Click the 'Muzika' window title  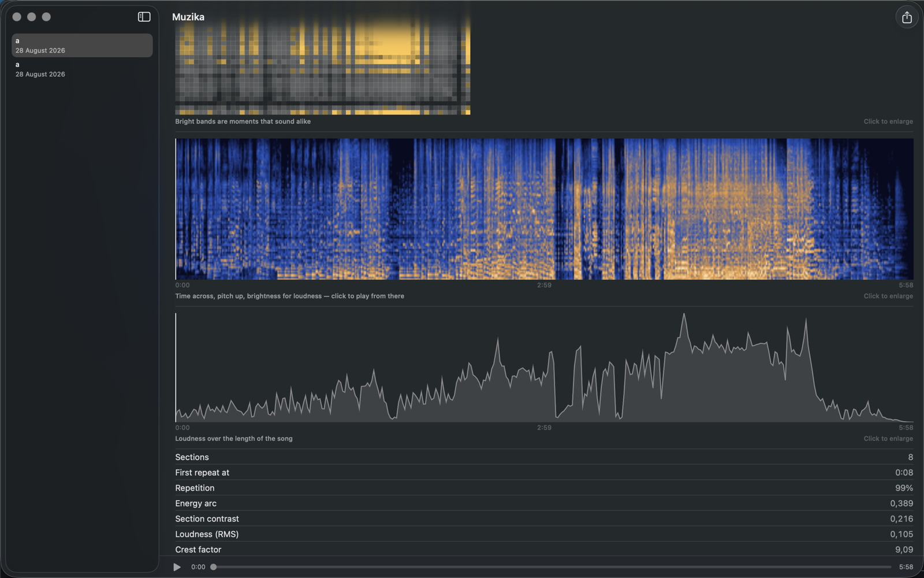pyautogui.click(x=188, y=17)
